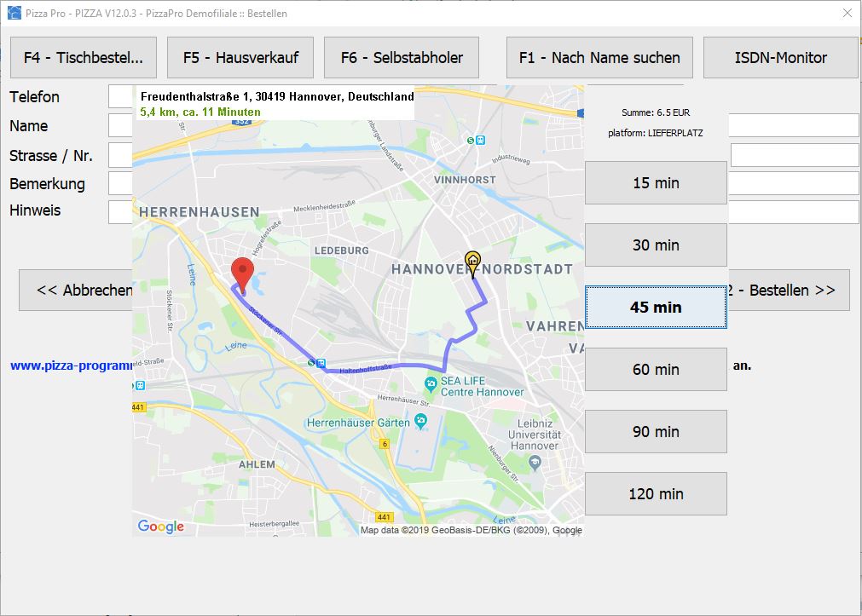Click the VINNHORST label on the map
Viewport: 862px width, 616px height.
(465, 180)
